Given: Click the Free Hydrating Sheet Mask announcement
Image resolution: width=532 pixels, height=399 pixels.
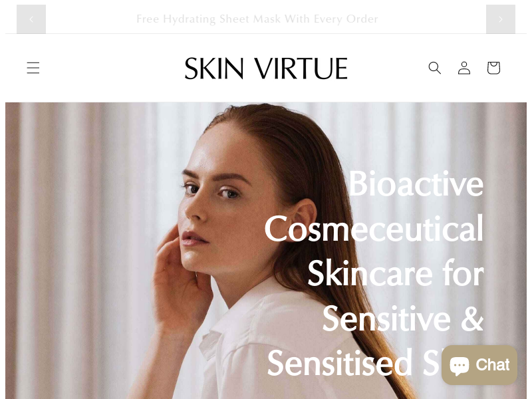Looking at the screenshot, I should point(257,19).
